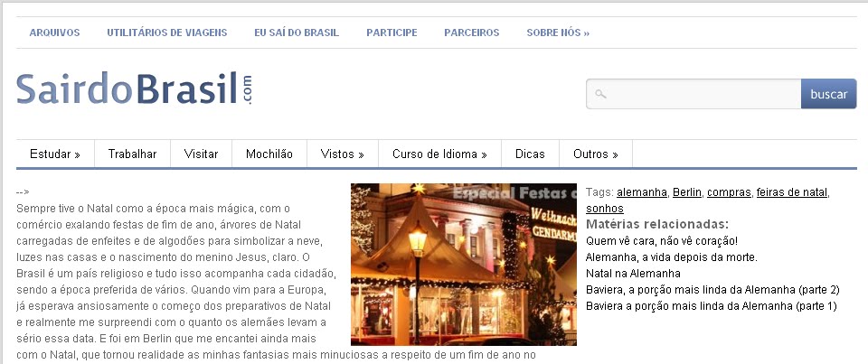Click the buscar search button
The height and width of the screenshot is (364, 868).
pyautogui.click(x=829, y=94)
